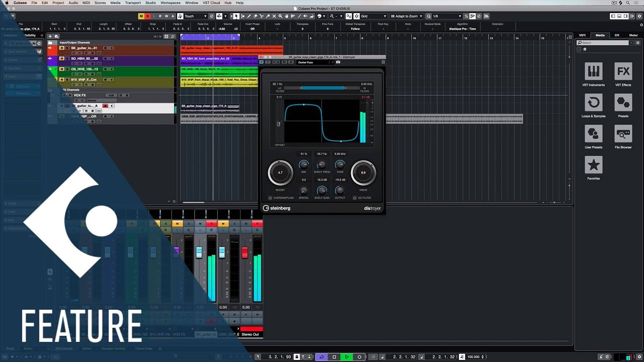Select the Draw pencil tool

[249, 16]
